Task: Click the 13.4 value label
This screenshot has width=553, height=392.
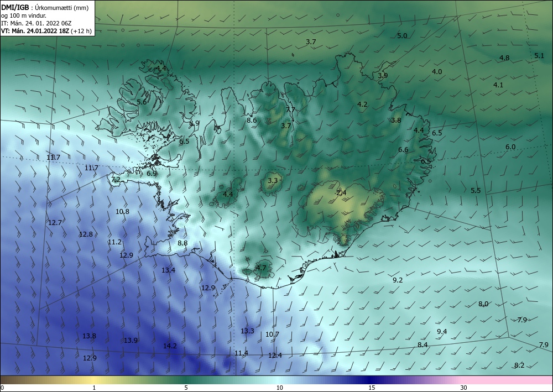Action: [168, 270]
